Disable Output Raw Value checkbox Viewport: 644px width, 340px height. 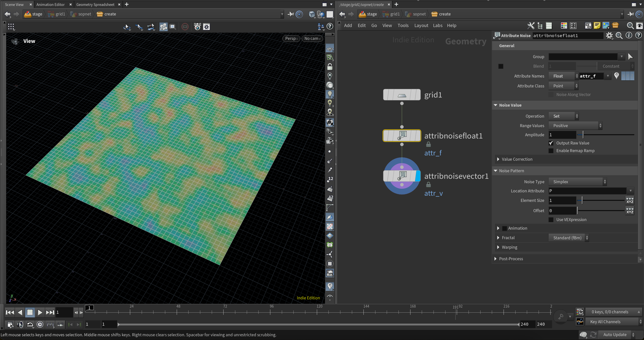[551, 143]
